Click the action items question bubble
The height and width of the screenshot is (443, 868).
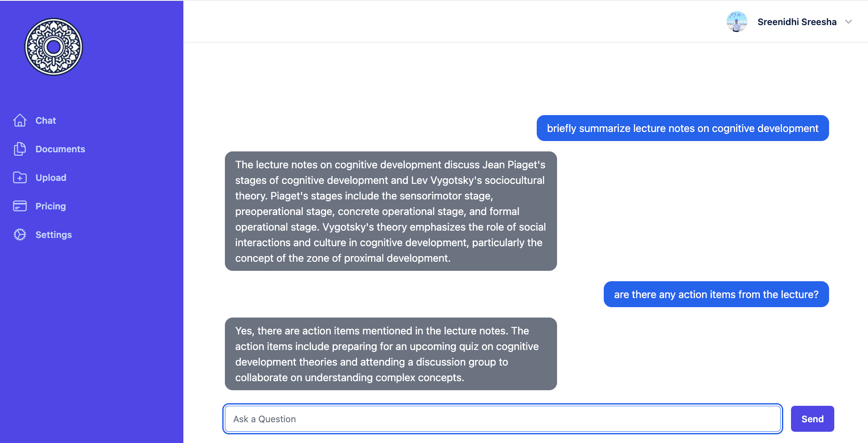[716, 294]
